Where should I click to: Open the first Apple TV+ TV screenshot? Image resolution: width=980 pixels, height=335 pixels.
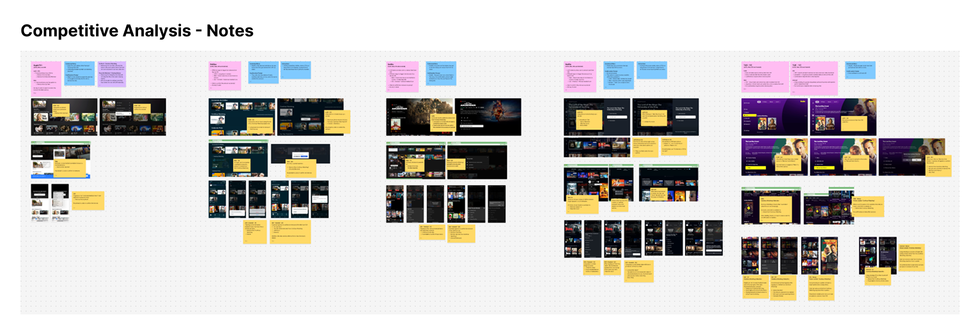pos(64,117)
